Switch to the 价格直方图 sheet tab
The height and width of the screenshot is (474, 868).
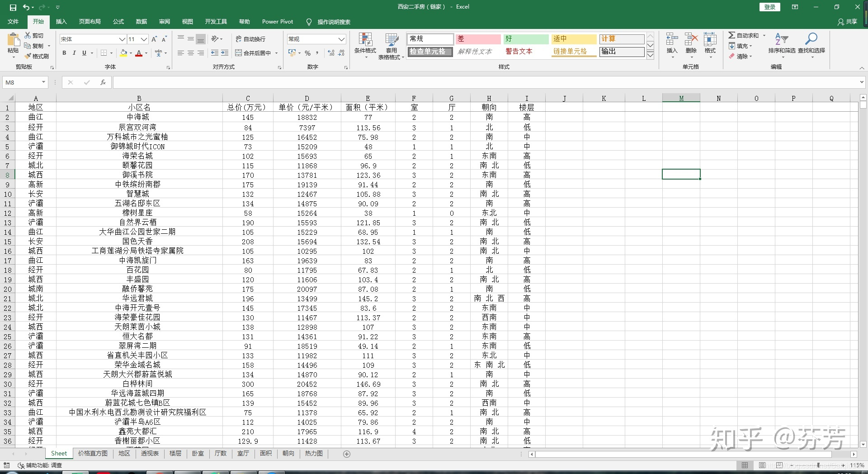pos(93,453)
